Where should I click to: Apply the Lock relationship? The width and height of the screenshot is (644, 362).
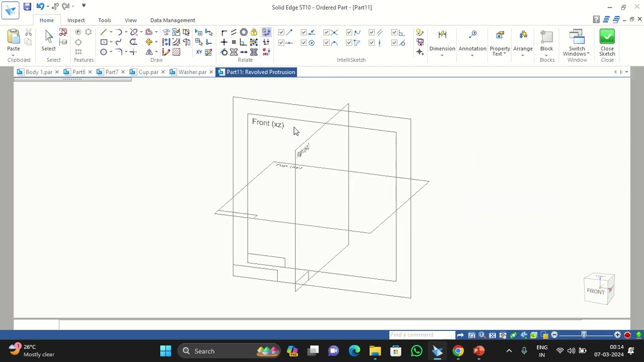point(254,32)
